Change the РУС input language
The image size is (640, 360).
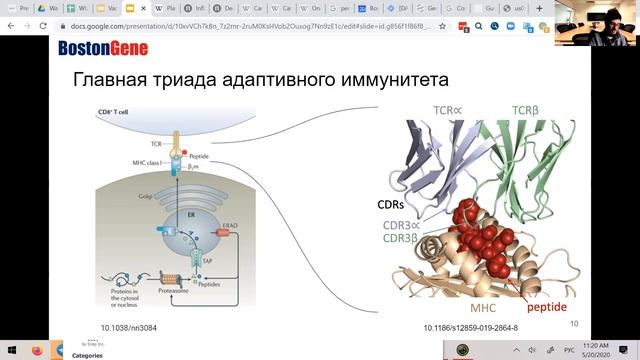569,350
